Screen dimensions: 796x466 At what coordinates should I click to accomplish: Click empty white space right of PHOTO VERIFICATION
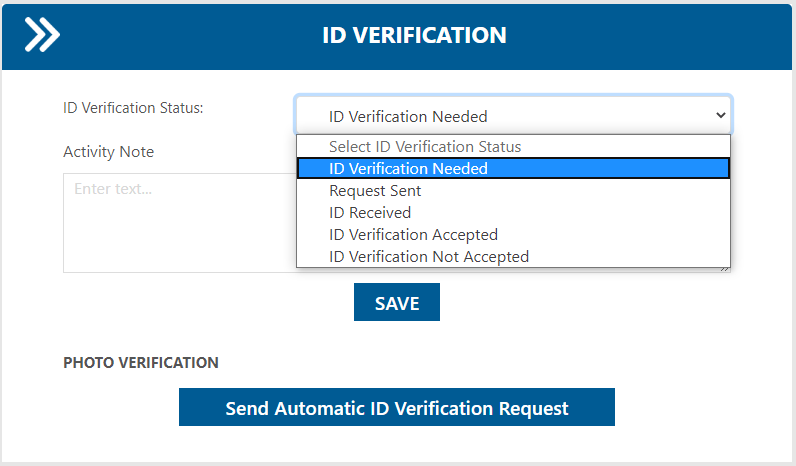500,362
